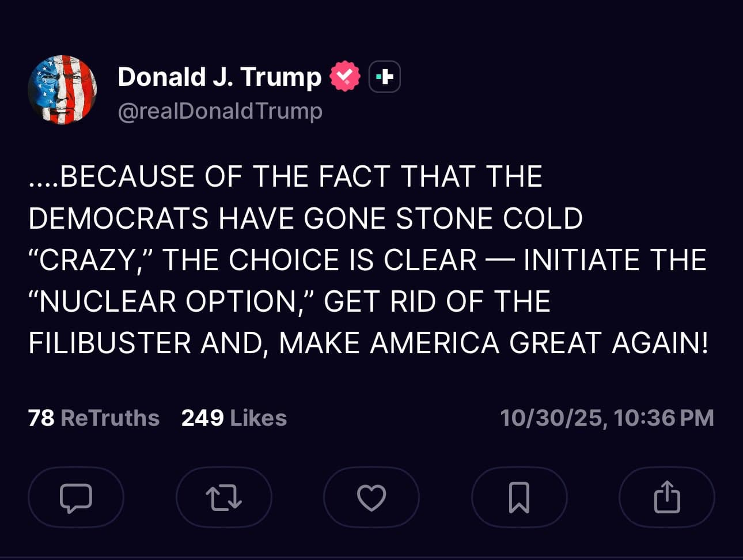This screenshot has width=743, height=560.
Task: View the list of 249 Likes
Action: [x=234, y=418]
